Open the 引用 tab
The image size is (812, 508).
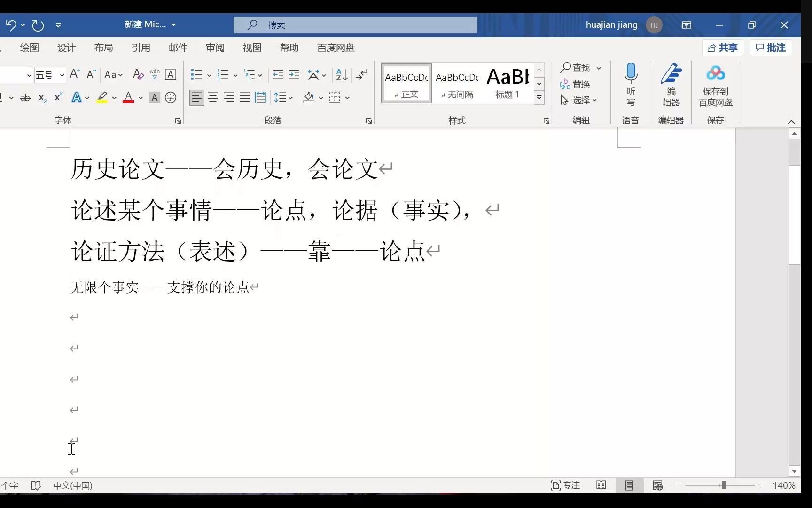141,48
